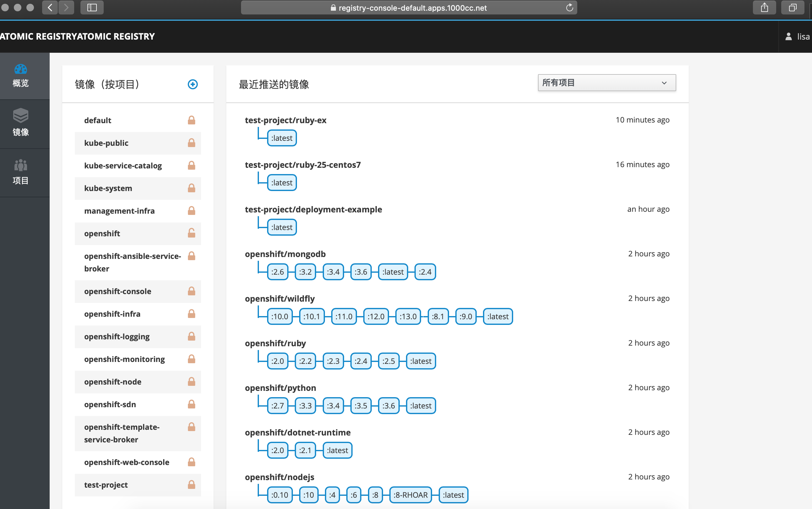Click the open lock icon for openshift
812x509 pixels.
pos(192,233)
